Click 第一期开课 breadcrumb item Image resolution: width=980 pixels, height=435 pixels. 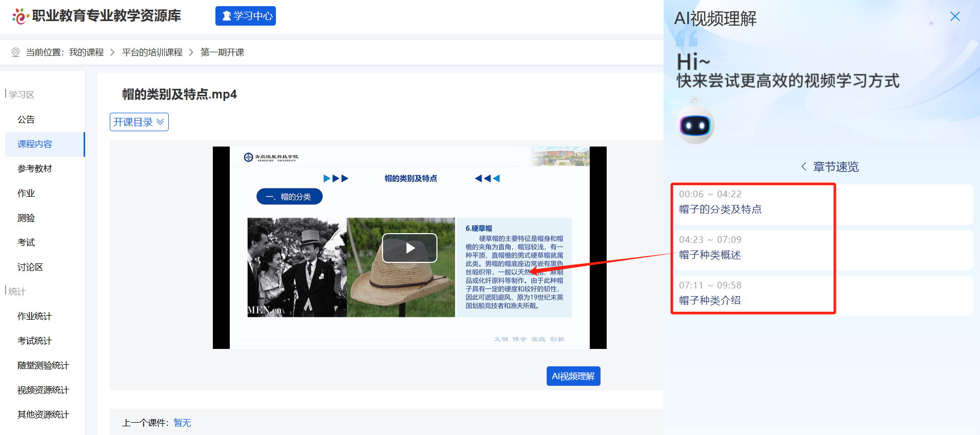(222, 52)
